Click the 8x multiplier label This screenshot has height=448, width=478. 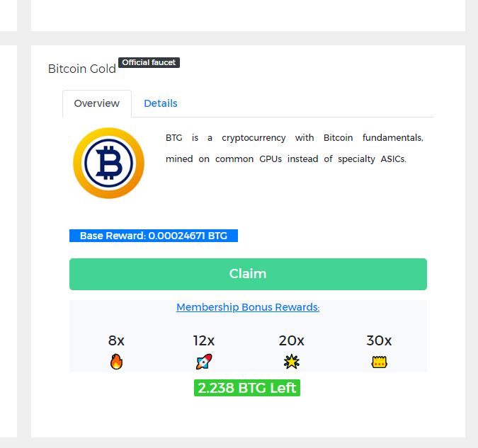coord(116,340)
